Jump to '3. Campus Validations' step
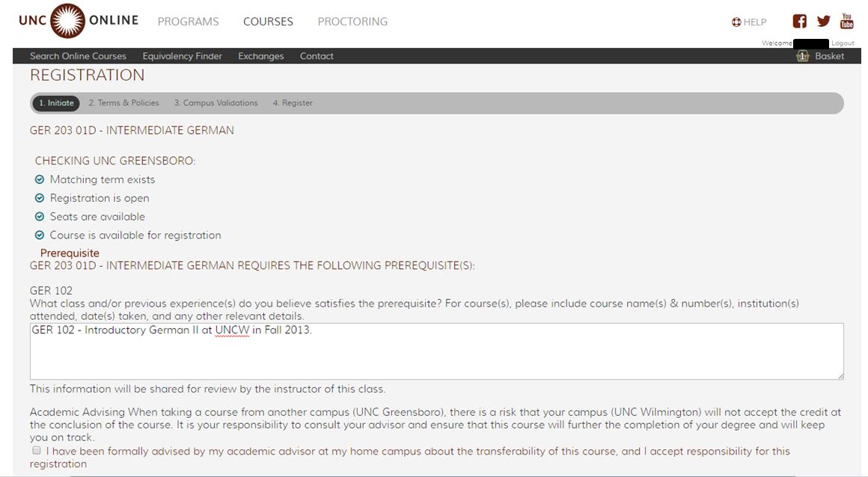868x477 pixels. click(216, 103)
